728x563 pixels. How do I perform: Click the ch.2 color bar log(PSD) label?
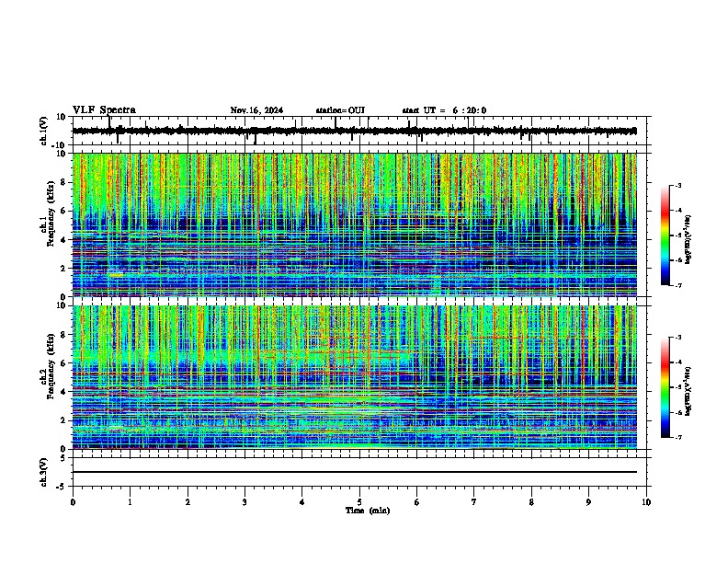coord(688,391)
